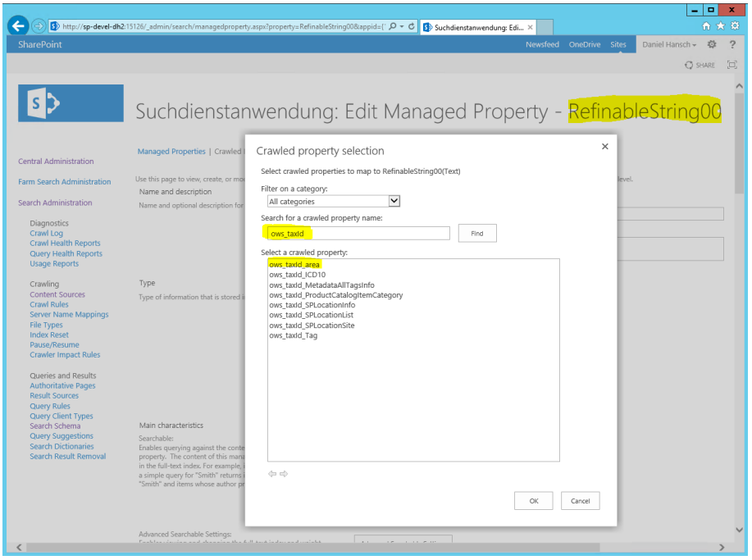
Task: Click the page's vertical scrollbar down arrow
Action: (739, 528)
